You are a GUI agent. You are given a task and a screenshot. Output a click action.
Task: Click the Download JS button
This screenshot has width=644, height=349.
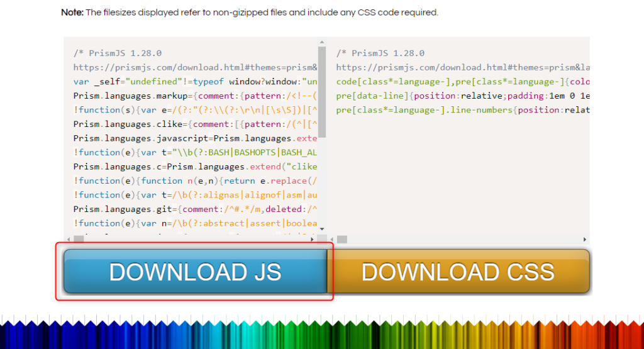196,272
